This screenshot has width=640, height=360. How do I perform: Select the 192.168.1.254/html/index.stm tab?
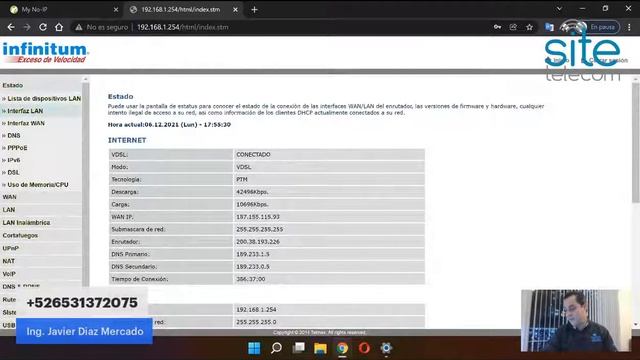point(183,9)
